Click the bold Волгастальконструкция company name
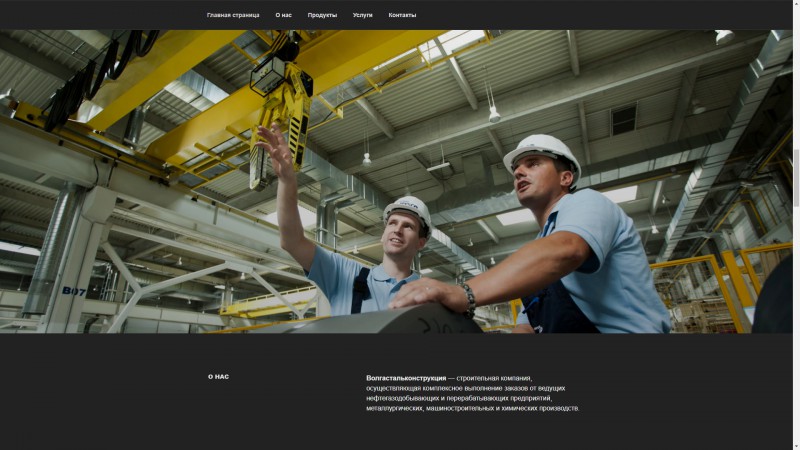The image size is (800, 450). (x=406, y=378)
